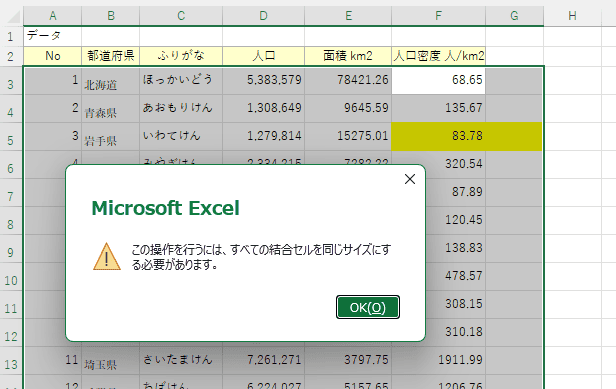Click cell with さいたまけん
Image resolution: width=616 pixels, height=389 pixels.
(x=181, y=360)
